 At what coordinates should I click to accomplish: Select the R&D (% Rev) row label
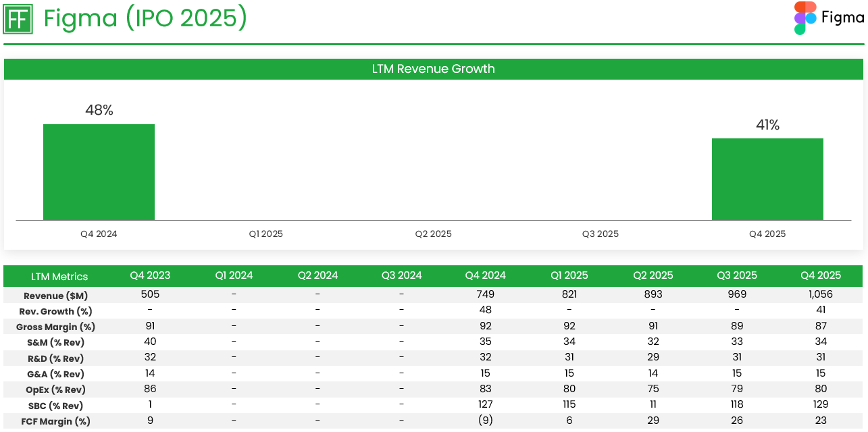[x=55, y=358]
